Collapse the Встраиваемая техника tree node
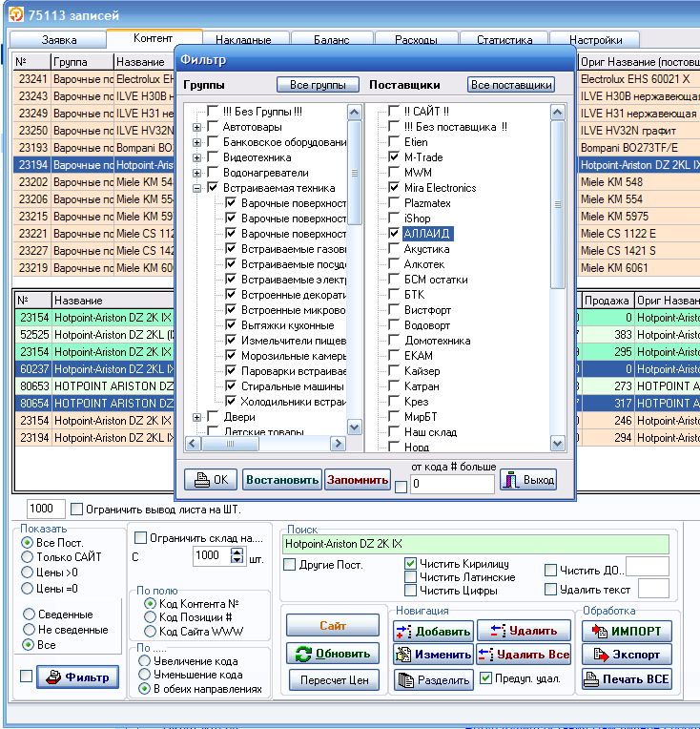 point(197,188)
